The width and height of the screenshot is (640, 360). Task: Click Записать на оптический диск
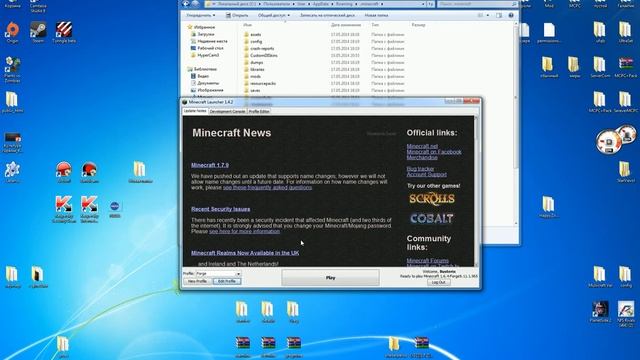click(327, 15)
